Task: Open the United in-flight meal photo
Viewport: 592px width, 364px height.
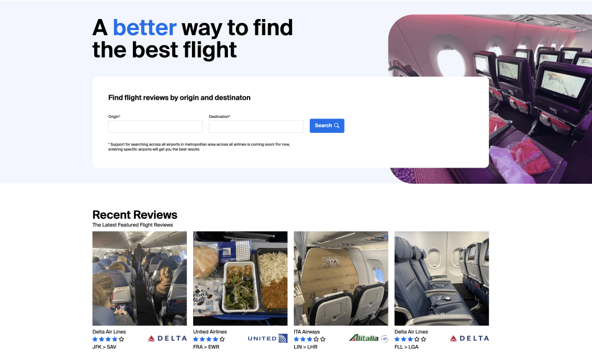Action: [240, 278]
